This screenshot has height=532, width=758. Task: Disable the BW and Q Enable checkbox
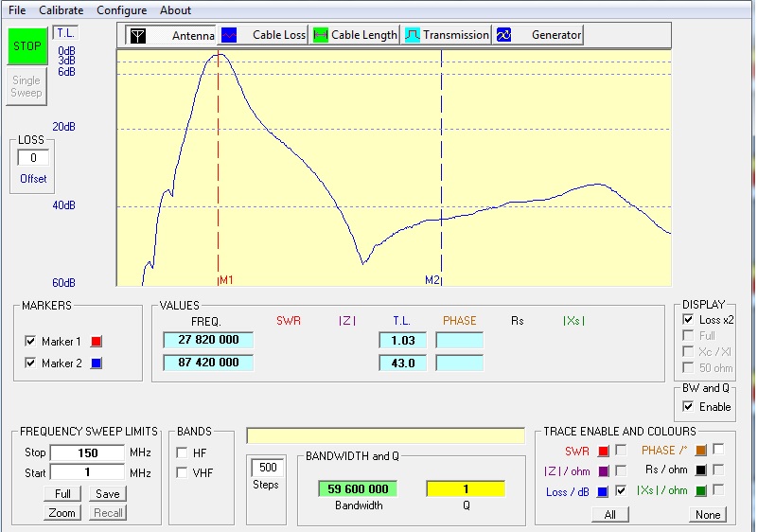pyautogui.click(x=688, y=406)
